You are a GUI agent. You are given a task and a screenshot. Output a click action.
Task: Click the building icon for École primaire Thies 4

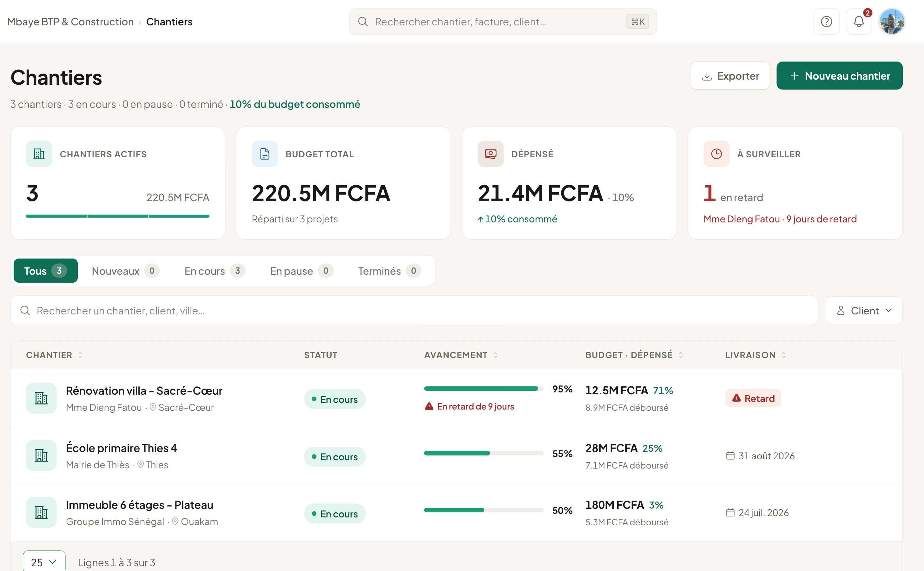(41, 456)
